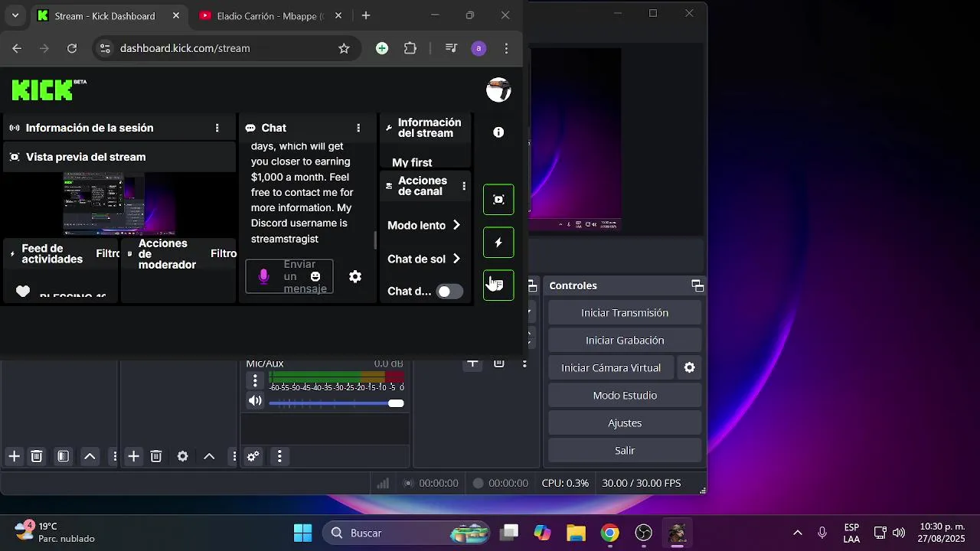980x551 pixels.
Task: Close the Stream - Kick Dashboard tab
Action: pos(176,16)
